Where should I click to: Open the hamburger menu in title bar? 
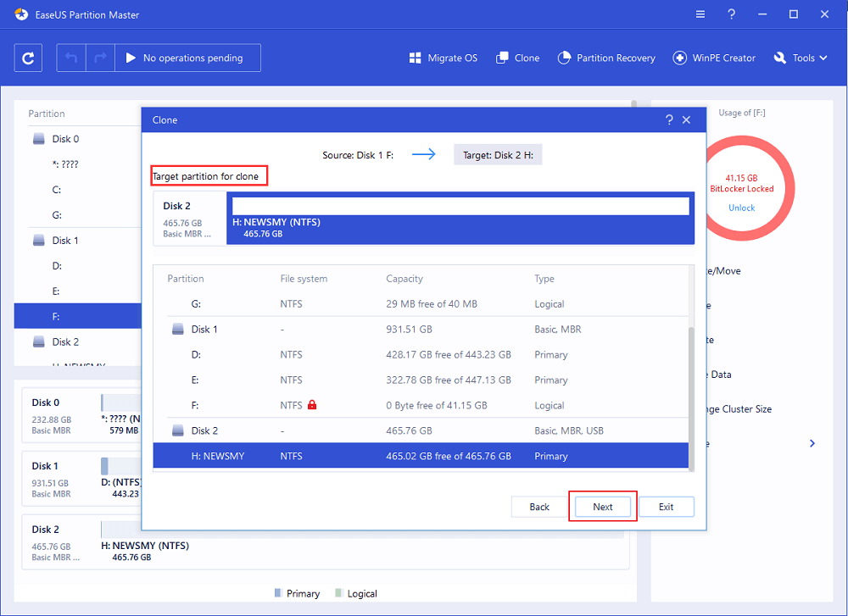click(700, 14)
